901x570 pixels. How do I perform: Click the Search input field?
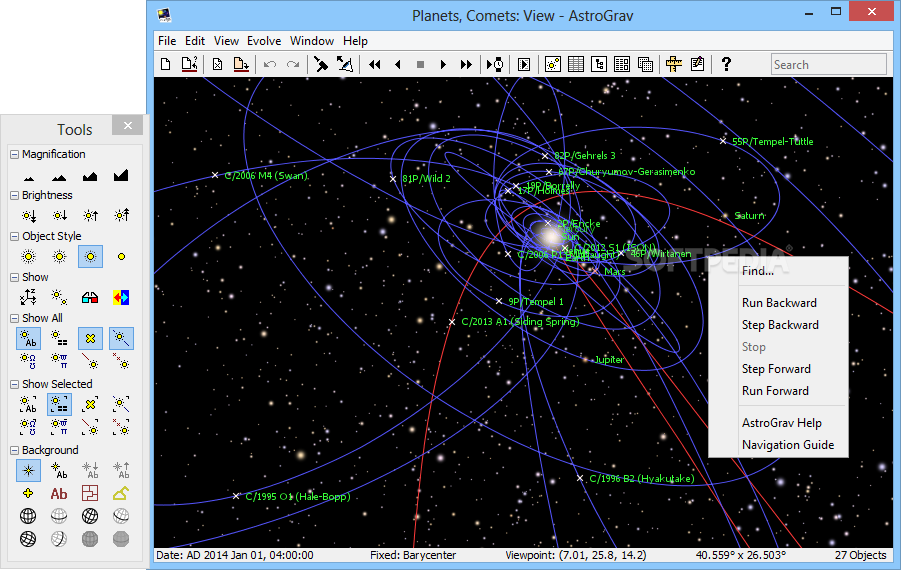coord(829,64)
